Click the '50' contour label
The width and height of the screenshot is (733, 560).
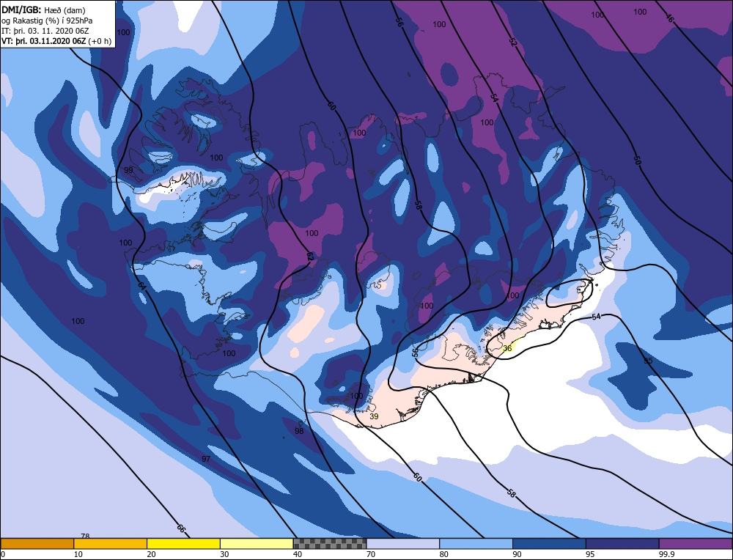point(637,160)
